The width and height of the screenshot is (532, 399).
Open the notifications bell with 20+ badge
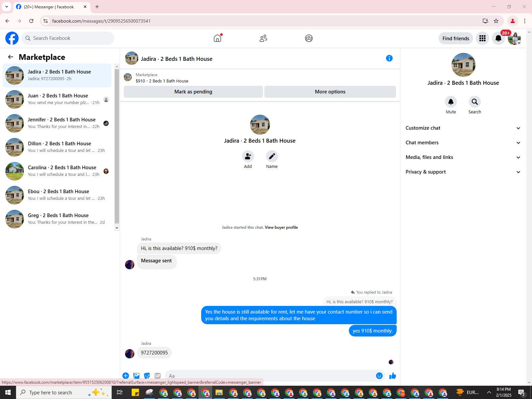pos(498,38)
